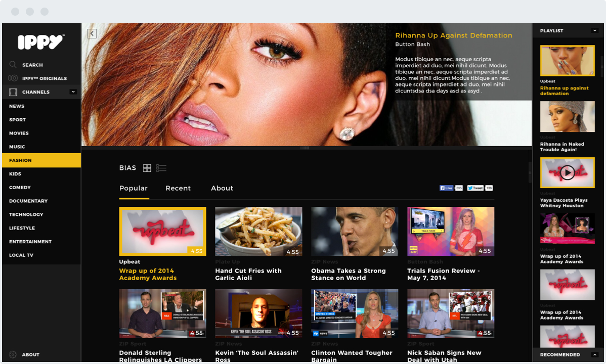Click Hand Cut Fries with Garlic Aioli title
Viewport: 606px width, 364px height.
248,275
